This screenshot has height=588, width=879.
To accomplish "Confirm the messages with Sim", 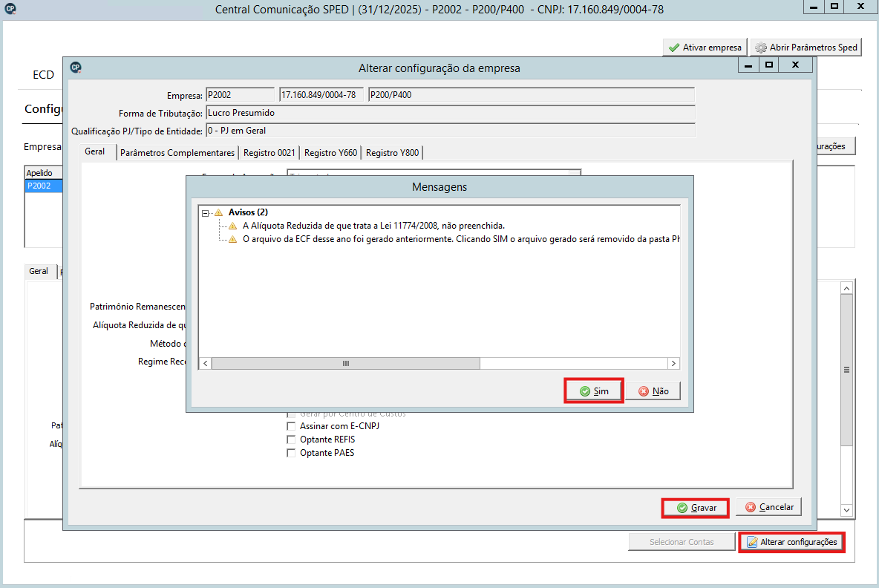I will click(594, 391).
